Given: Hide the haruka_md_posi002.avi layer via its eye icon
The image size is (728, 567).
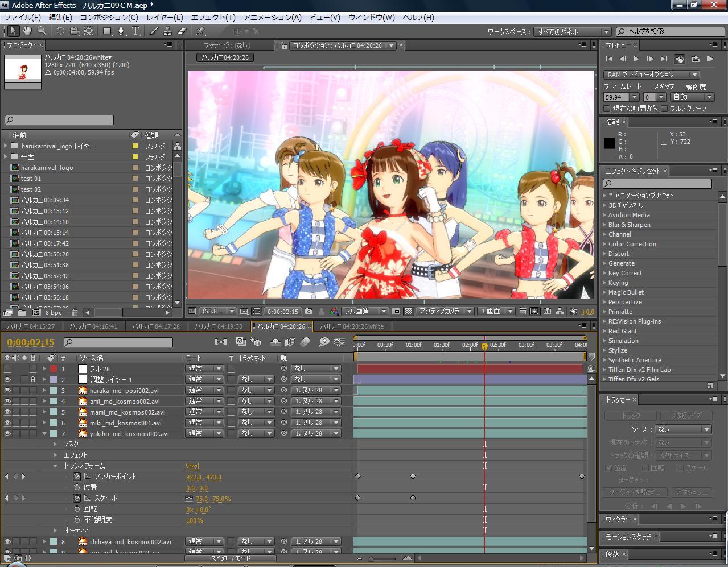Looking at the screenshot, I should 7,391.
